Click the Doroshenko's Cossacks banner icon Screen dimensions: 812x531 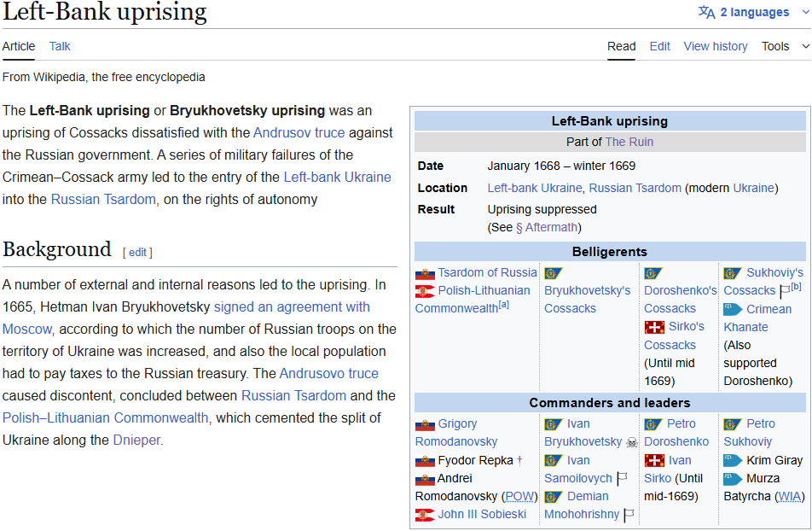coord(653,273)
